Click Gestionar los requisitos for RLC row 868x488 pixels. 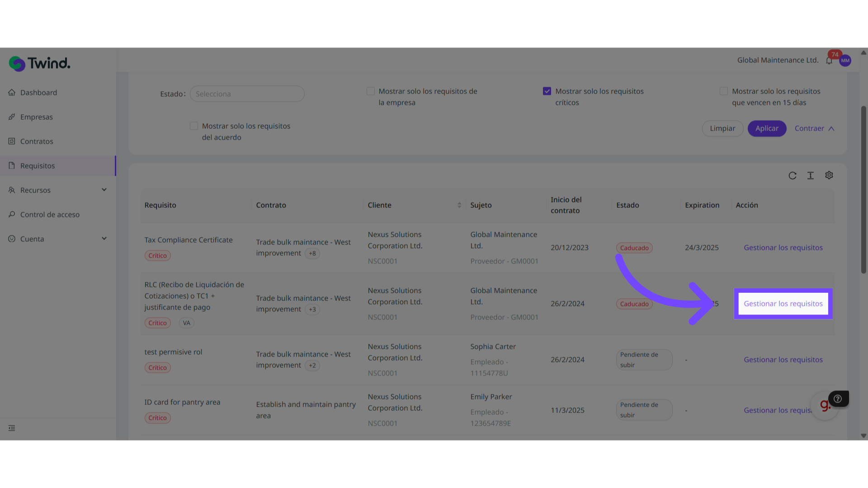(783, 304)
